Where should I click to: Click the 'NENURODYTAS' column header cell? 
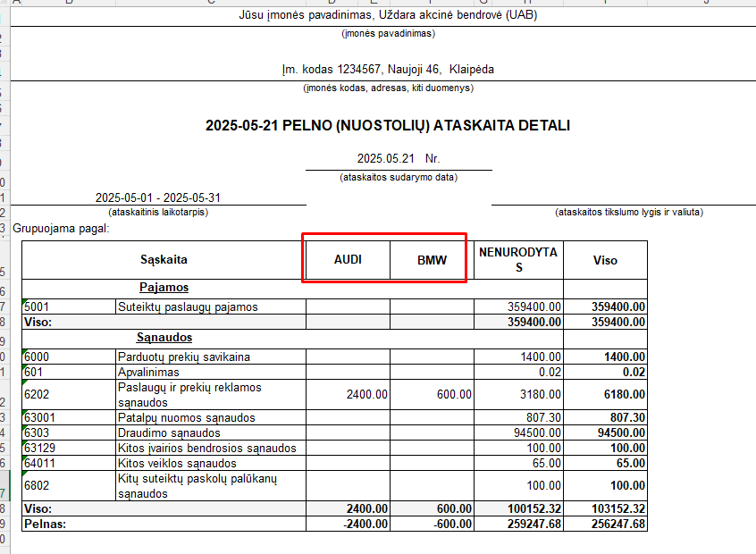click(x=519, y=260)
